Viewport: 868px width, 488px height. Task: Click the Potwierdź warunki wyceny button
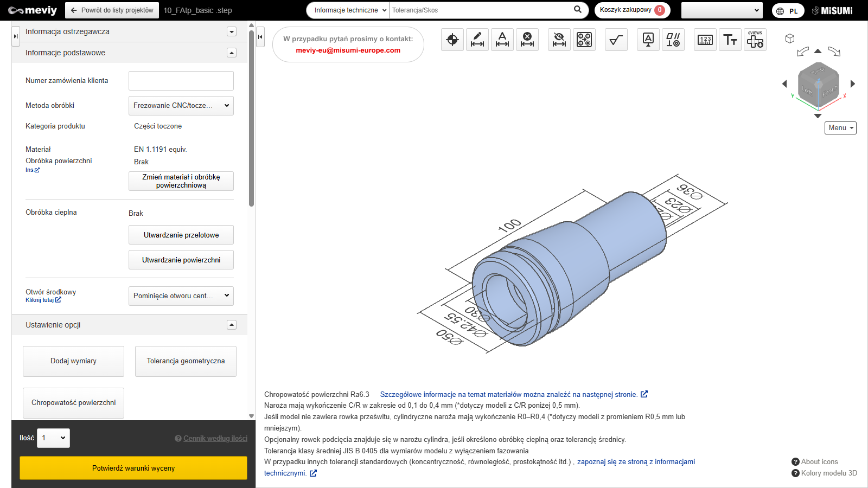[133, 468]
